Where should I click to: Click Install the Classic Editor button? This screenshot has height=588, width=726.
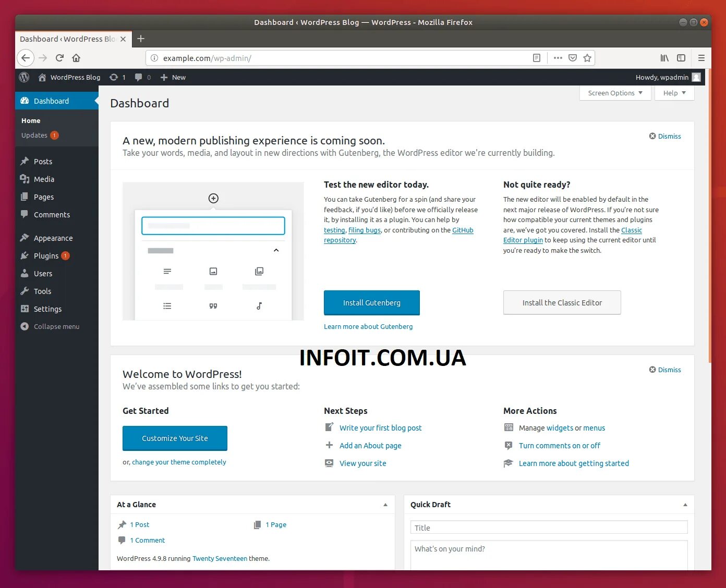562,303
